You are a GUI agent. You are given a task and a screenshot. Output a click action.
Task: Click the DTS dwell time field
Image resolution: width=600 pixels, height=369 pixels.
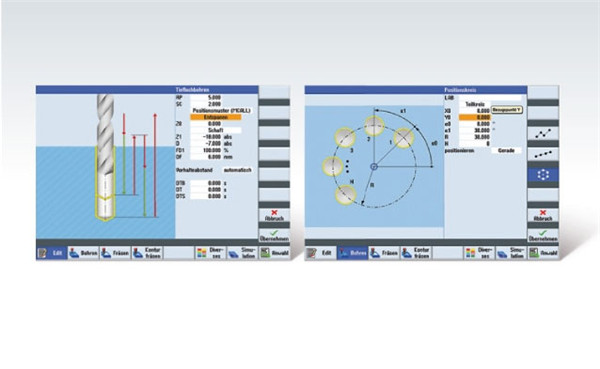pyautogui.click(x=206, y=196)
